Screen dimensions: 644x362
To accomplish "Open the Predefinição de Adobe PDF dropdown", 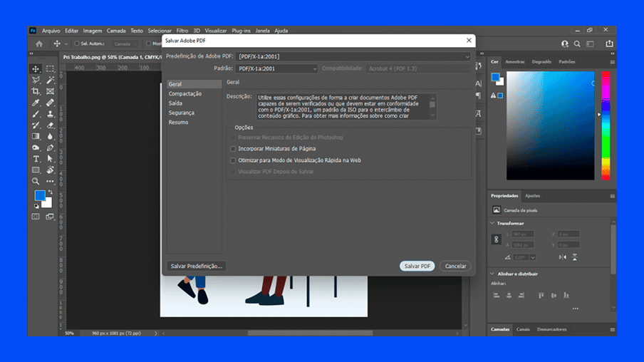I will pos(353,56).
